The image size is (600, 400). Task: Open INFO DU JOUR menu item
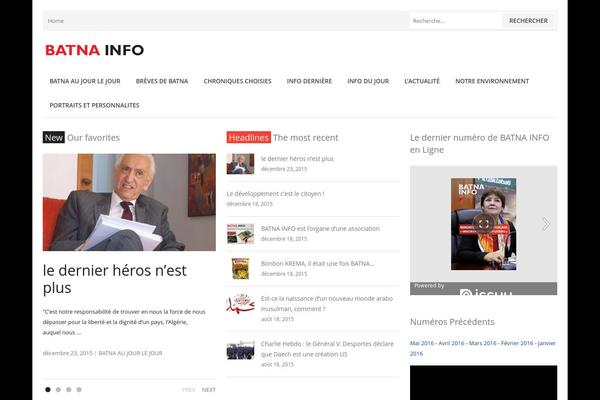coord(368,81)
